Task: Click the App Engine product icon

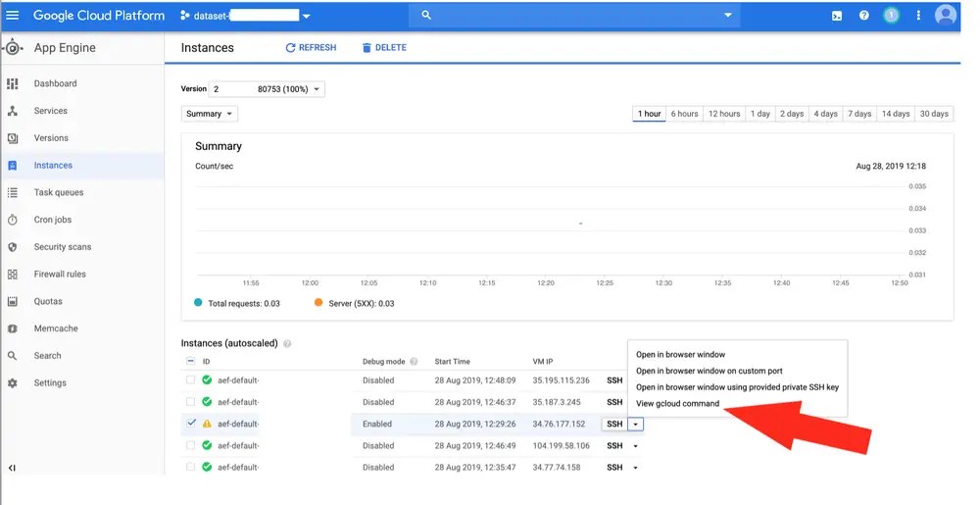Action: pos(13,48)
